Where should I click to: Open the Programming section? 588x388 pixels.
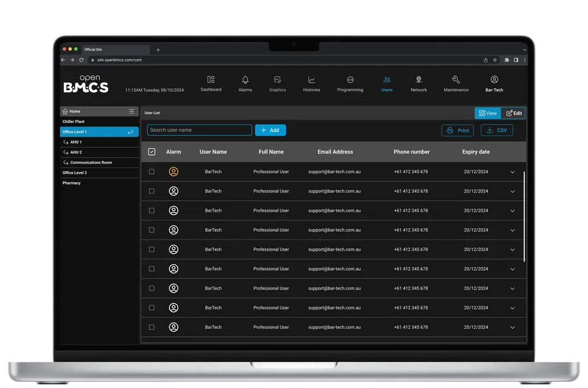click(x=350, y=84)
